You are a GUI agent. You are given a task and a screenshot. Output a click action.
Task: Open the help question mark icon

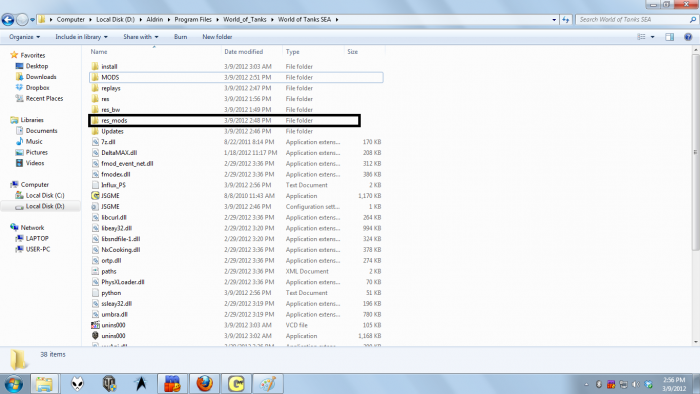pyautogui.click(x=688, y=37)
